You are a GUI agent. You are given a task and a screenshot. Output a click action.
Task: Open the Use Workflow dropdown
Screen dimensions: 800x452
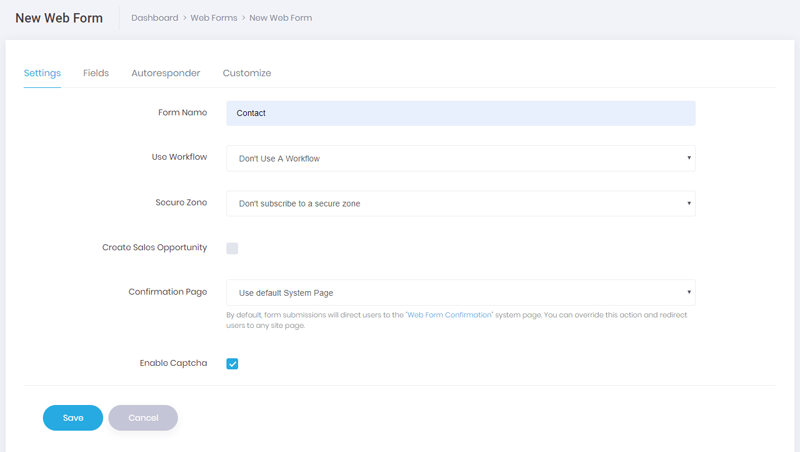tap(461, 158)
